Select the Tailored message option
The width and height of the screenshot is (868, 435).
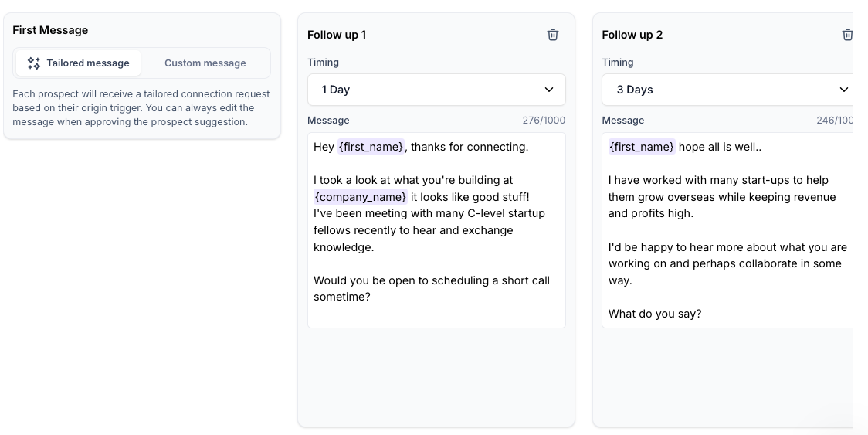pos(78,63)
